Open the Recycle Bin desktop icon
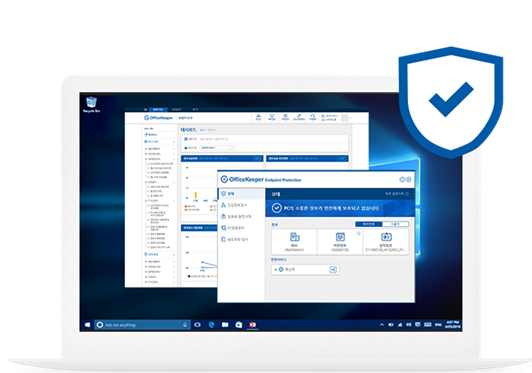The height and width of the screenshot is (373, 532). coord(91,105)
